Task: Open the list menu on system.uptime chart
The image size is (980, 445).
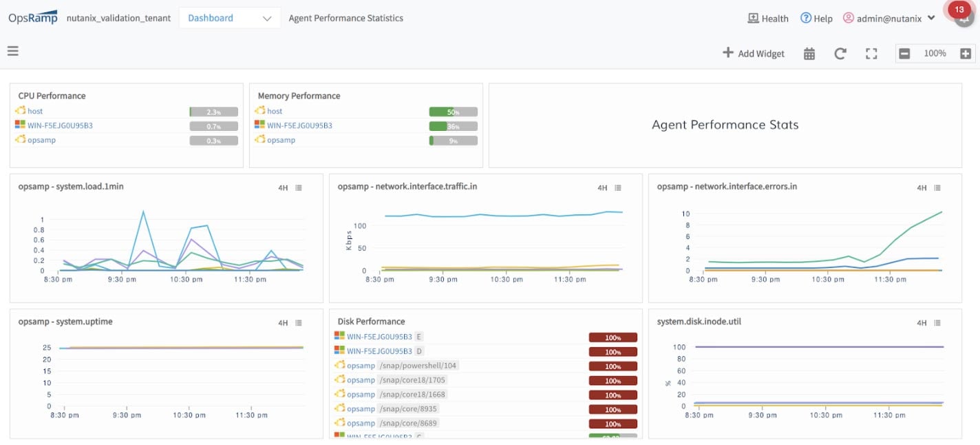Action: point(298,322)
